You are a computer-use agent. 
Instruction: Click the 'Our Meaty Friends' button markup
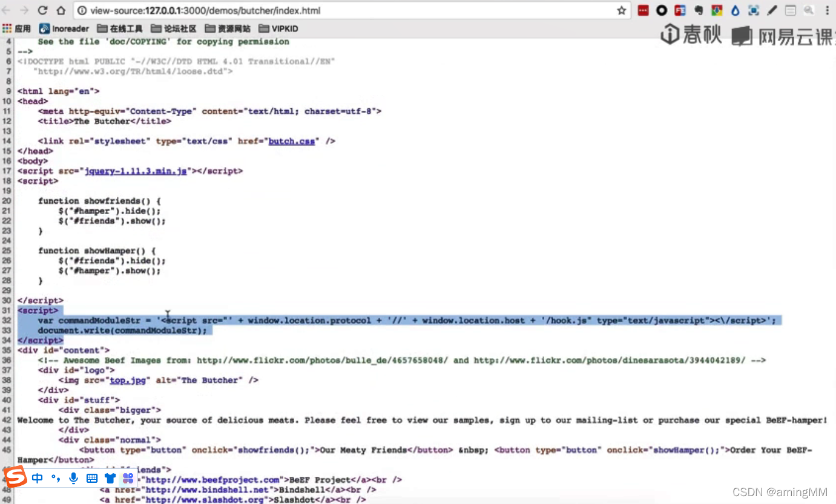[266, 450]
